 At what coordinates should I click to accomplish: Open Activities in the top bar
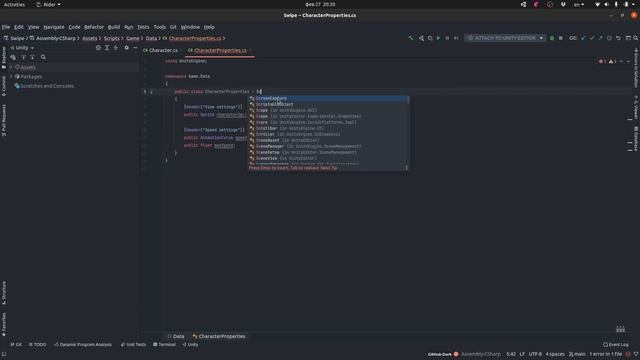[x=14, y=4]
